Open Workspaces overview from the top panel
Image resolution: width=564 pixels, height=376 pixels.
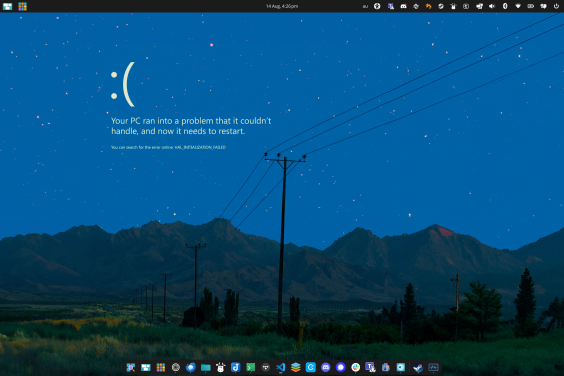(x=8, y=6)
